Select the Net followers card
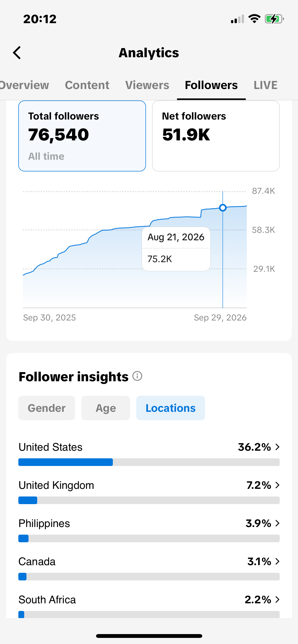 pos(216,136)
